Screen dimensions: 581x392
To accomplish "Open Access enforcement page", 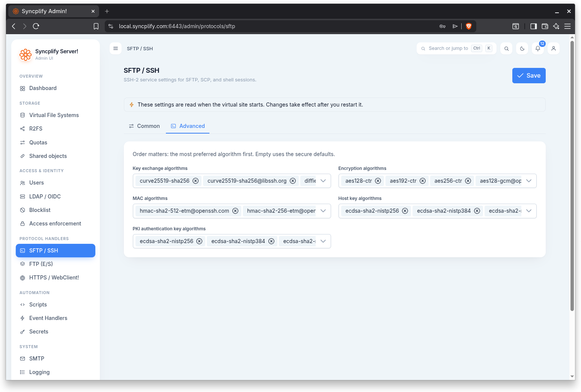I will tap(56, 224).
